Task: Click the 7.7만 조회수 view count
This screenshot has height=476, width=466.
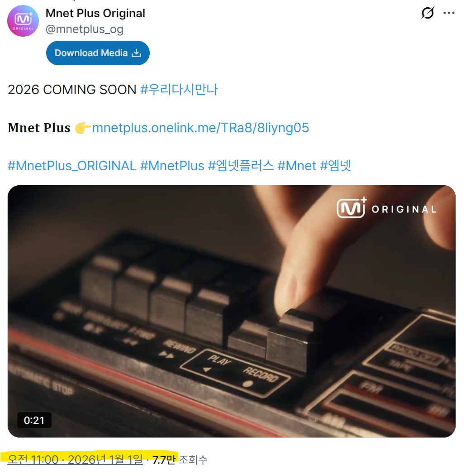Action: pyautogui.click(x=180, y=460)
